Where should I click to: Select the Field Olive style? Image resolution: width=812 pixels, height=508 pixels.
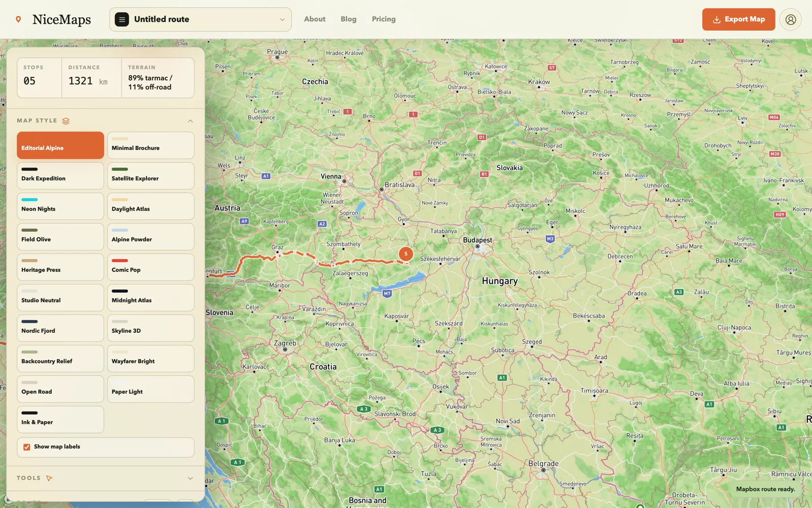coord(60,237)
